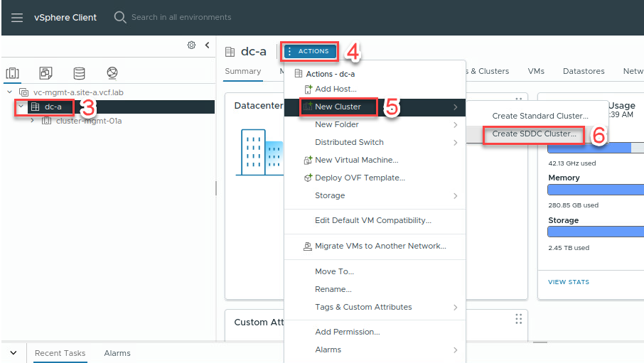
Task: Open the Alarms submenu in Actions menu
Action: click(375, 350)
